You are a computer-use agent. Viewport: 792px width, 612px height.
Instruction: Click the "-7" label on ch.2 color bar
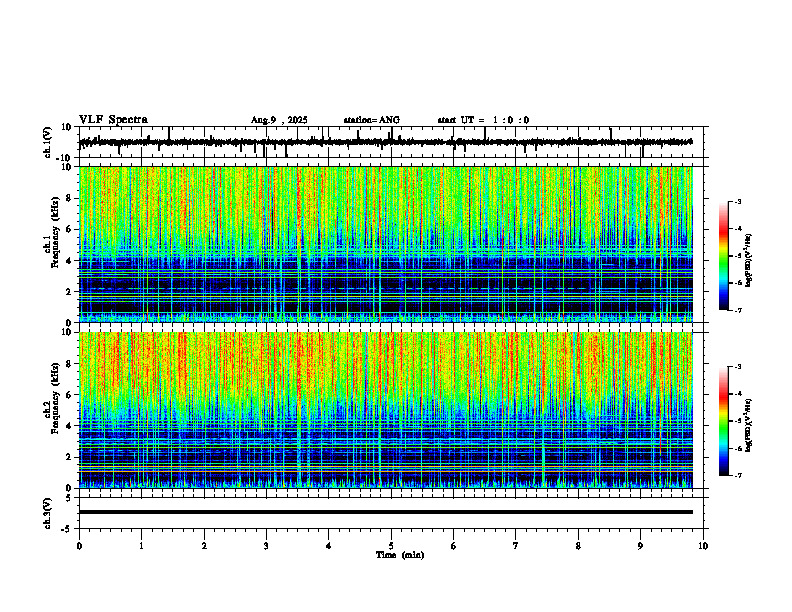738,475
